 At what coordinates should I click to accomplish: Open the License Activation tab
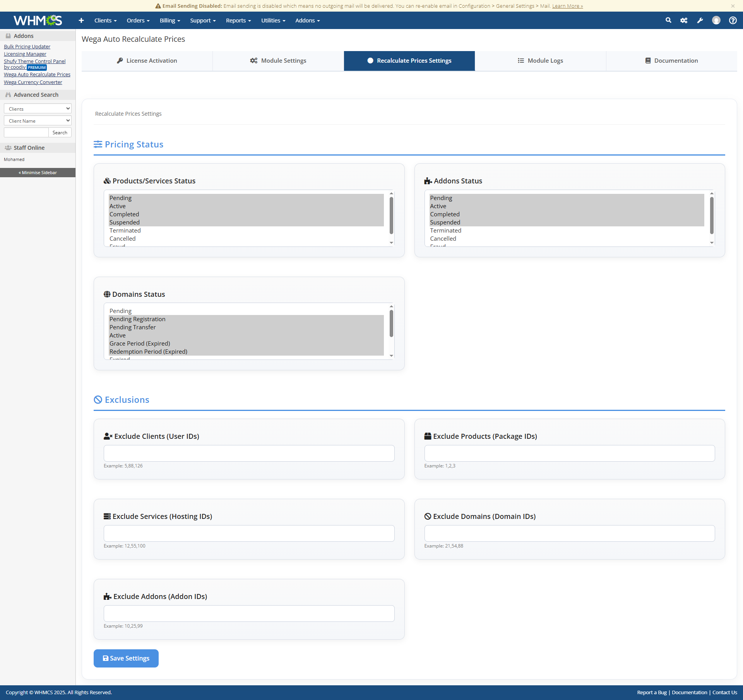[147, 61]
